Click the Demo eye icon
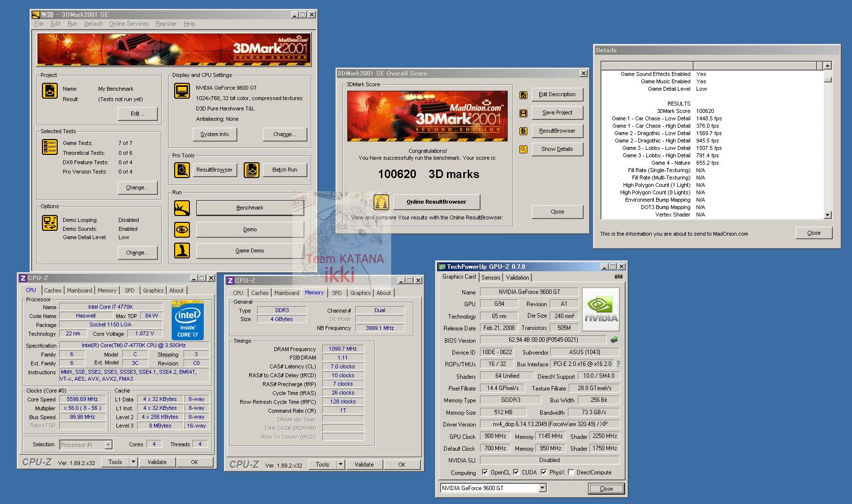The height and width of the screenshot is (504, 852). click(182, 229)
